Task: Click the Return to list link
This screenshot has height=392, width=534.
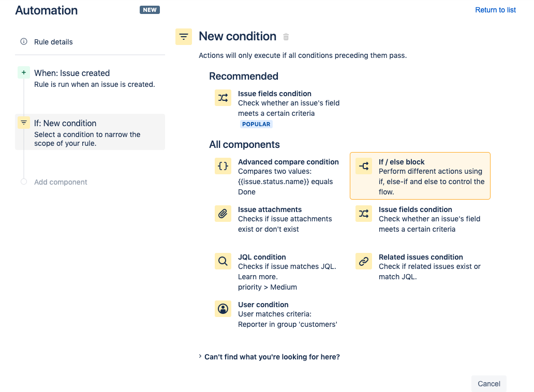Action: pyautogui.click(x=495, y=9)
